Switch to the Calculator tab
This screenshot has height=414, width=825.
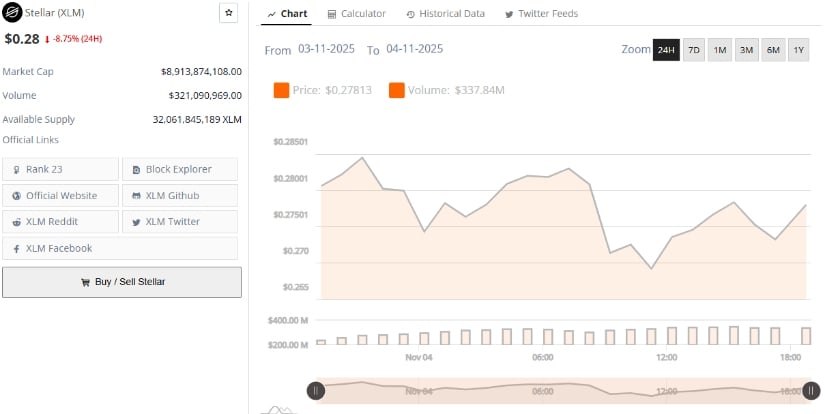pos(357,14)
